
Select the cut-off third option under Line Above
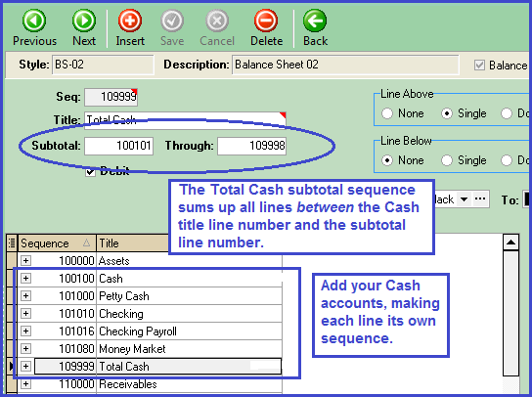pyautogui.click(x=507, y=113)
